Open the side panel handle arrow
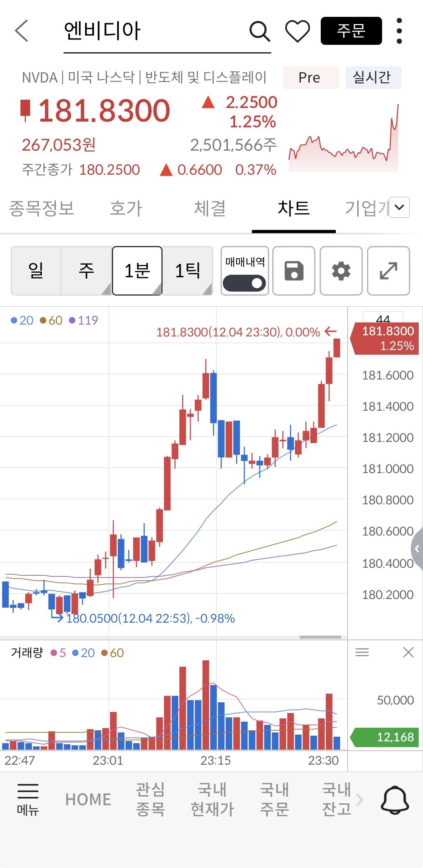 417,548
